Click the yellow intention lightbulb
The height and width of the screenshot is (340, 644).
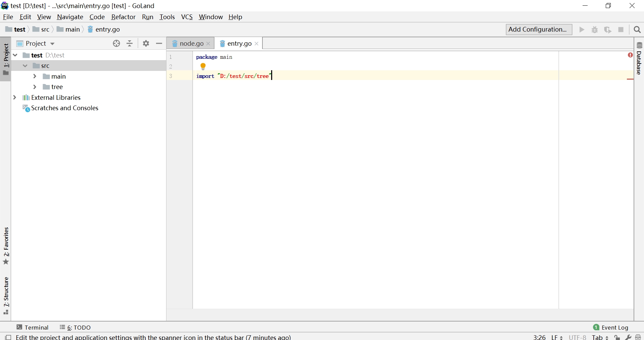pos(203,67)
